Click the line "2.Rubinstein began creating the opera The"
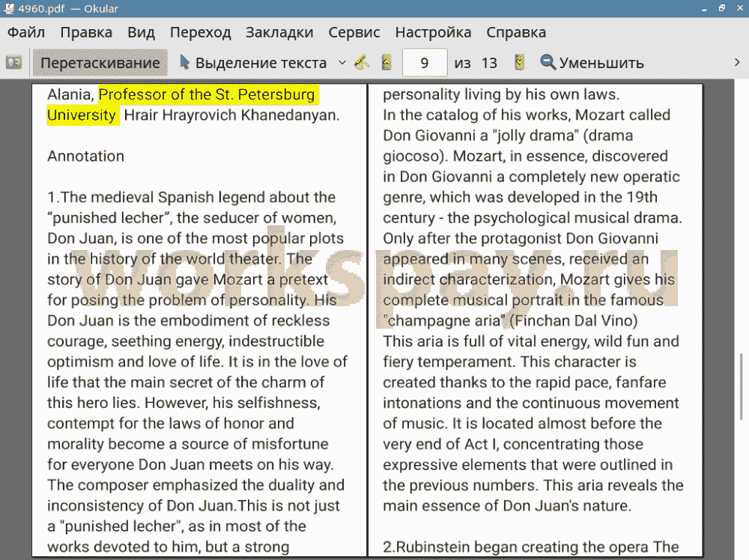The height and width of the screenshot is (560, 749). pos(531,547)
